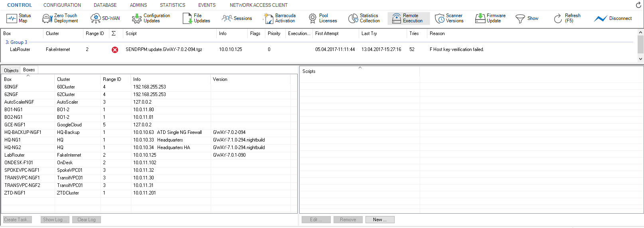Click the Clear Log button
Viewport: 644px width, 228px height.
(87, 220)
